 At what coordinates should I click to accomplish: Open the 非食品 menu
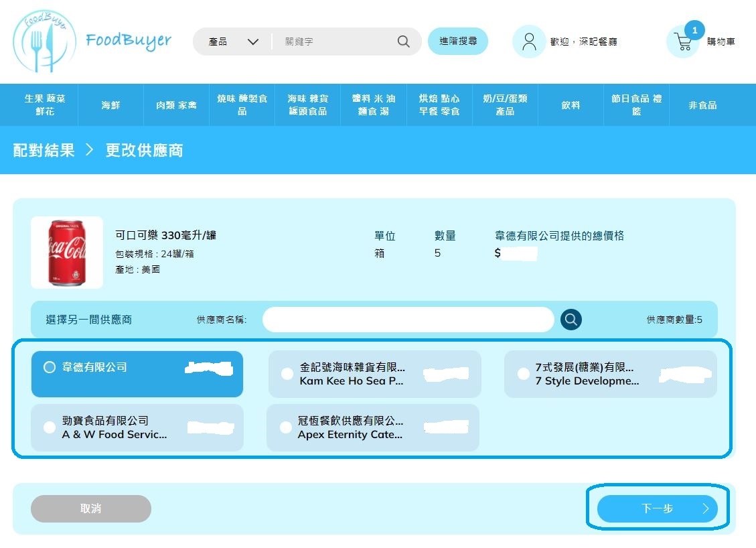coord(702,105)
